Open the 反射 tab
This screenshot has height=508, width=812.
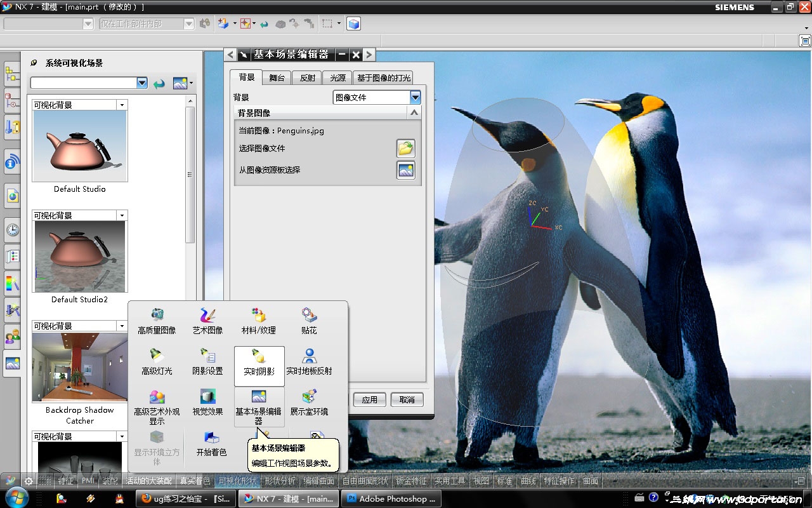308,78
